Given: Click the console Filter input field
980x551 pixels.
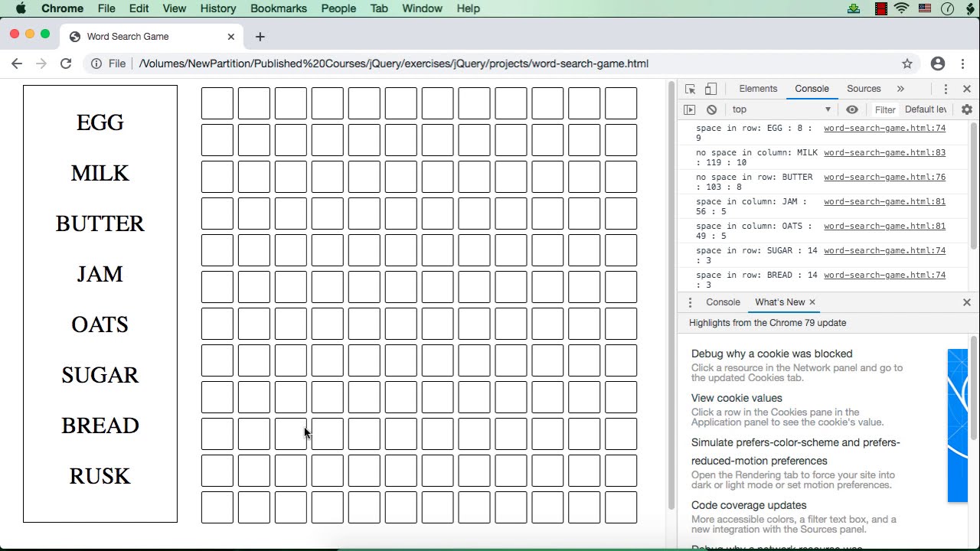Looking at the screenshot, I should (885, 109).
